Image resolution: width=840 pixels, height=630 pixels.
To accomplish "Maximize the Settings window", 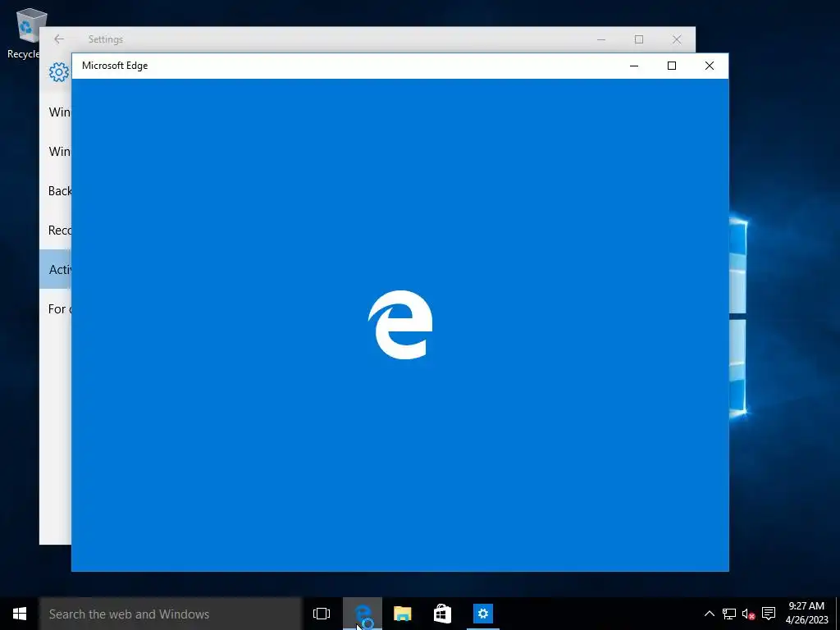I will 638,39.
